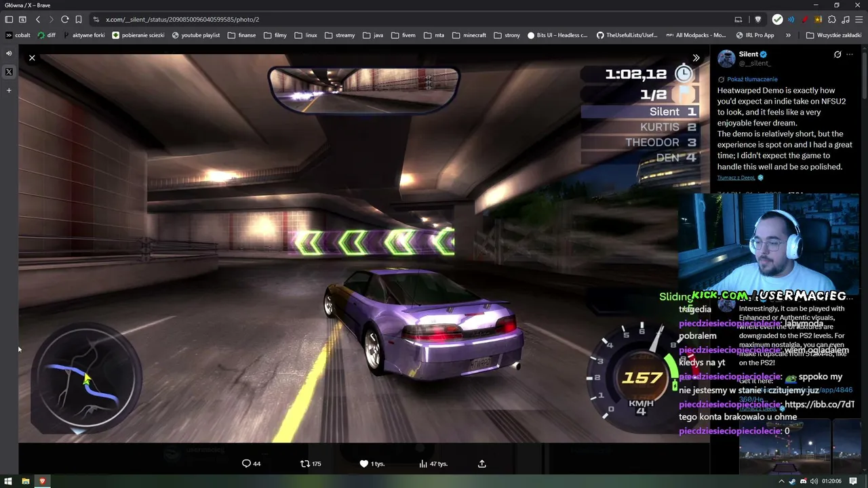Expand the finanse bookmarks folder

(242, 35)
